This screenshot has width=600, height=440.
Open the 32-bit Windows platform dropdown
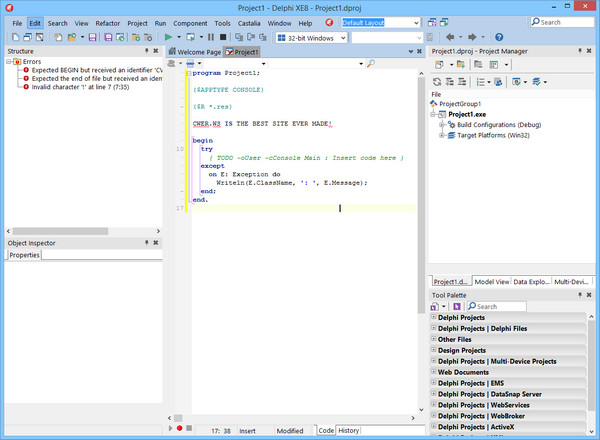343,37
